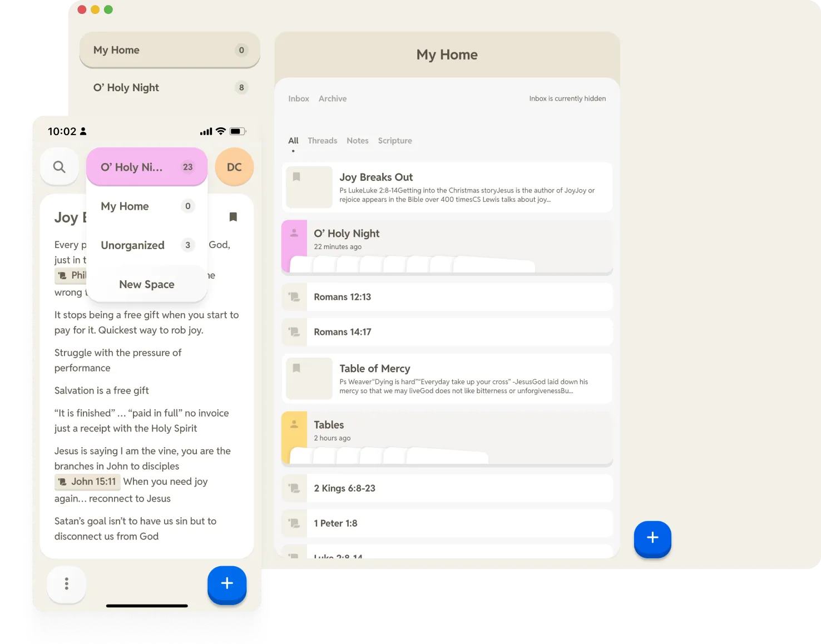Open the three-dot options menu
This screenshot has height=644, width=821.
[x=67, y=584]
